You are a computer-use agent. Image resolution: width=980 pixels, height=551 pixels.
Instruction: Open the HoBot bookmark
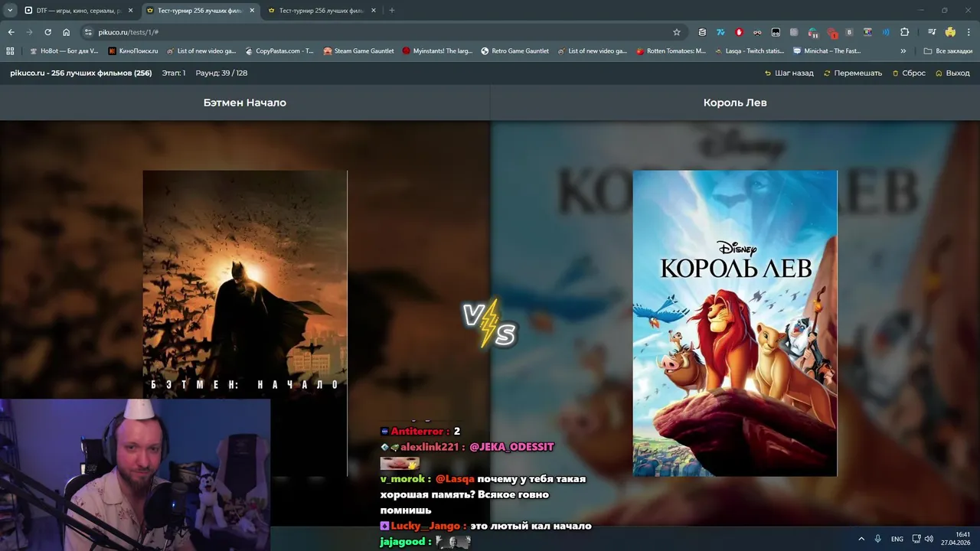coord(64,51)
